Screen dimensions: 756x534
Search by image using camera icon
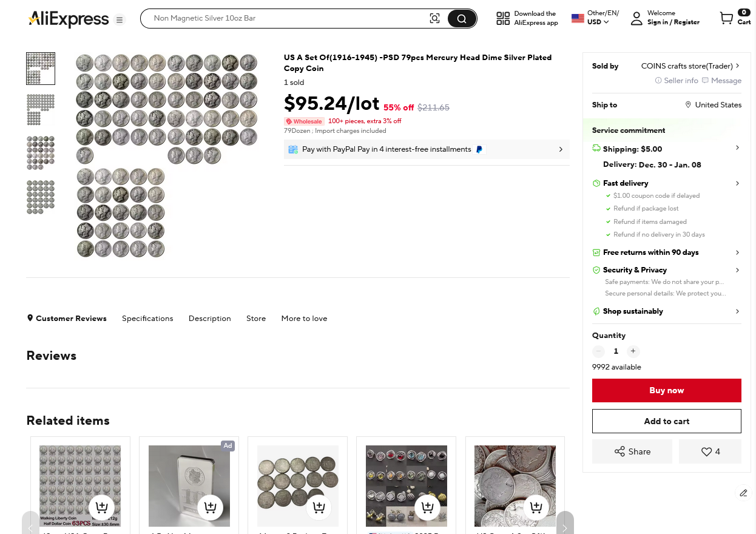434,18
